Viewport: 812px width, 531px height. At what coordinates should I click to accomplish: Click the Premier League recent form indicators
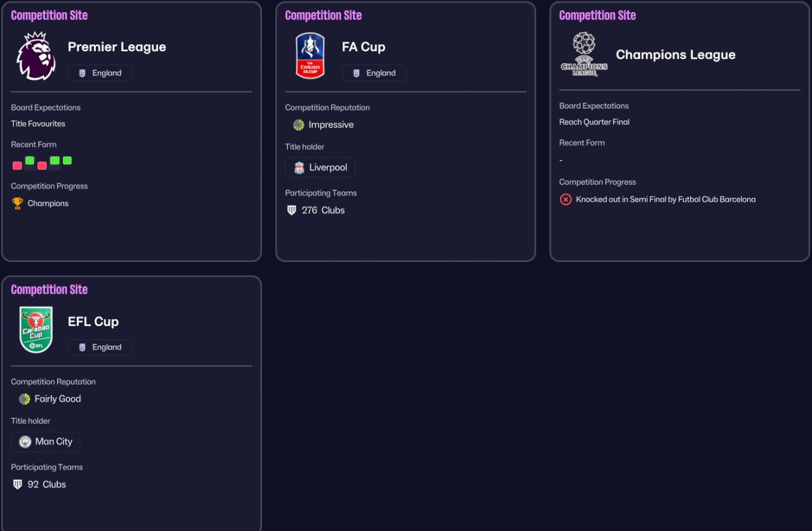pos(42,162)
